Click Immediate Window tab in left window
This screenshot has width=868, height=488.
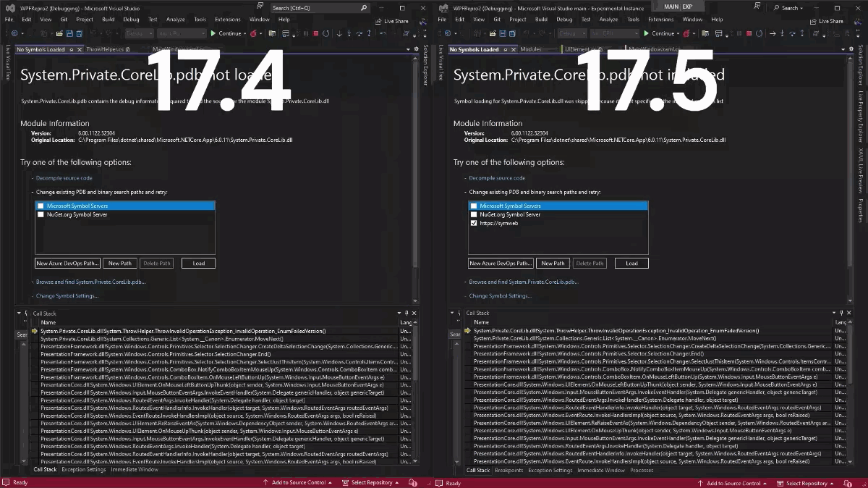tap(134, 470)
